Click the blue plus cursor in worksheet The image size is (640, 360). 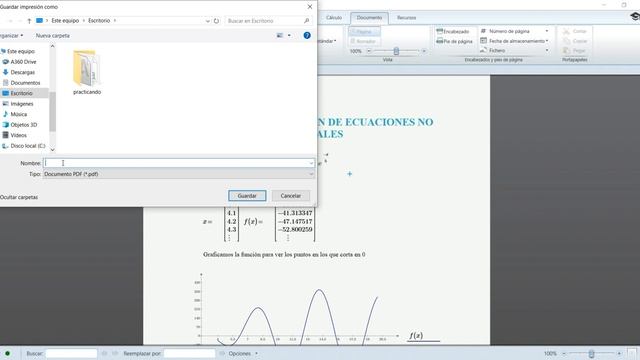point(349,174)
